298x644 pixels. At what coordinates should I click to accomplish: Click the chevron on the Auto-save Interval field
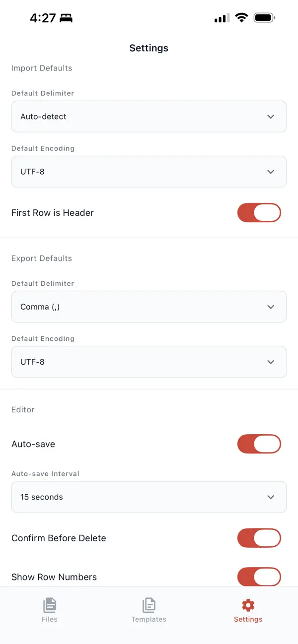271,497
